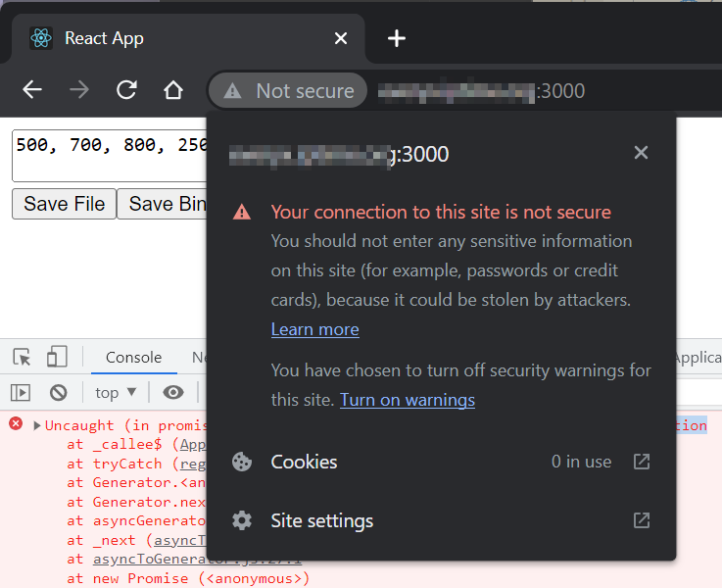This screenshot has width=722, height=588.
Task: Click the browser forward arrow
Action: point(79,90)
